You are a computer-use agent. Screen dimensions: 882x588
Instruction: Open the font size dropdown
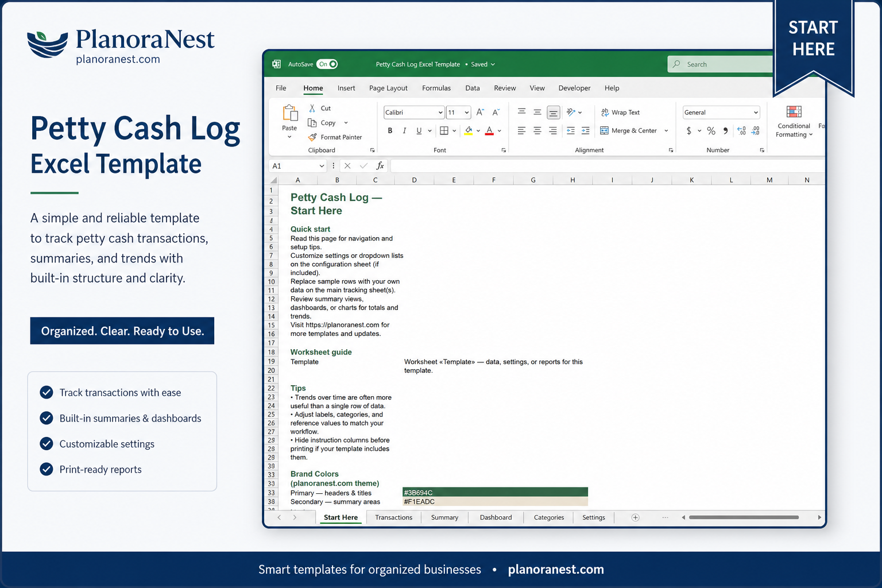(467, 113)
